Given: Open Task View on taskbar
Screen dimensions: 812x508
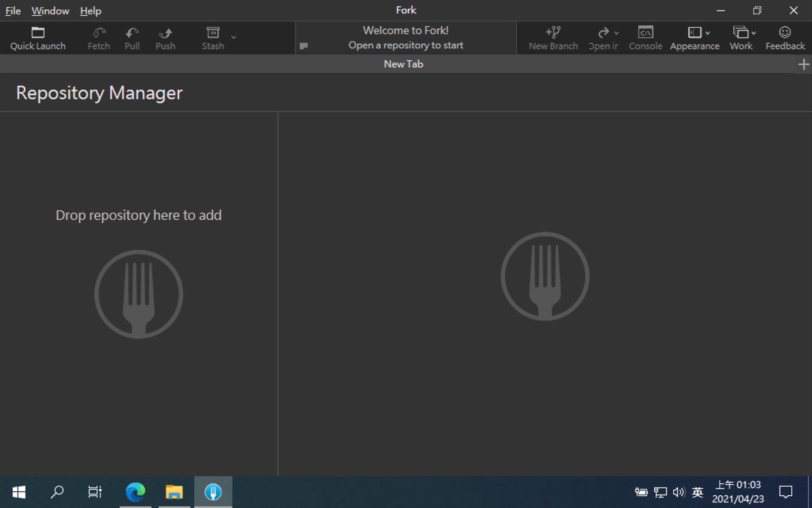Looking at the screenshot, I should click(95, 492).
